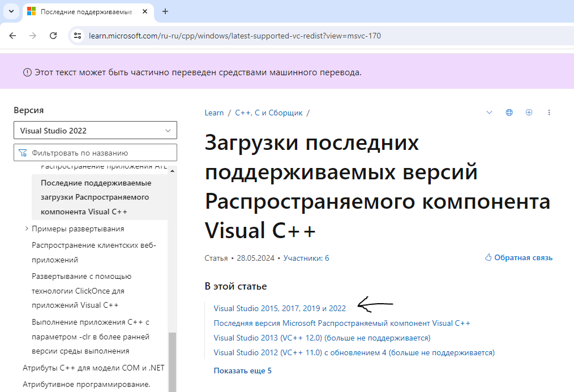This screenshot has height=392, width=574.
Task: Open the three-dot more actions menu
Action: pyautogui.click(x=549, y=112)
